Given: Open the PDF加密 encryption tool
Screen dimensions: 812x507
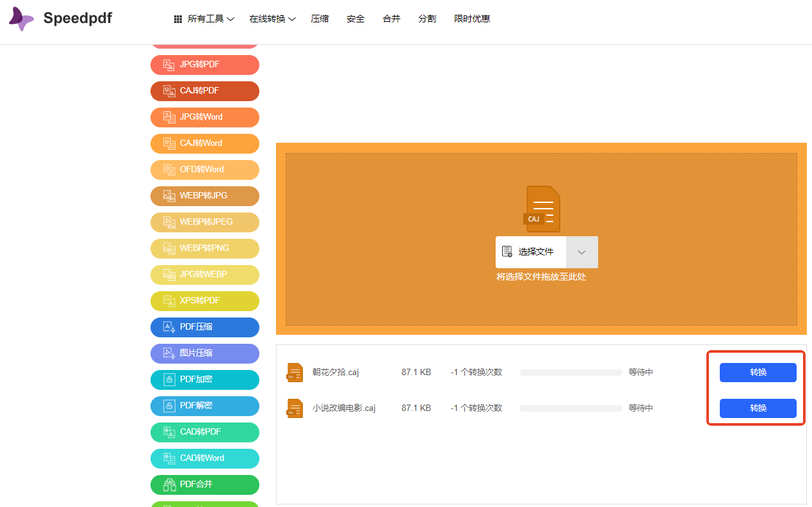Looking at the screenshot, I should (x=204, y=380).
